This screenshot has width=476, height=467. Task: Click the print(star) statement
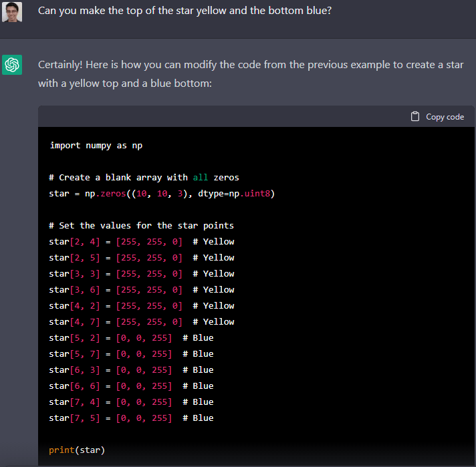[x=77, y=450]
